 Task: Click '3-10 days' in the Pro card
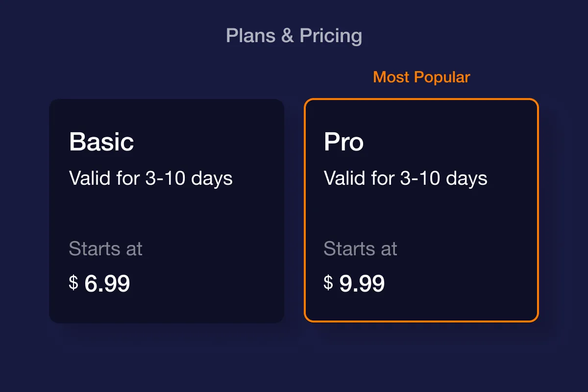pos(444,178)
